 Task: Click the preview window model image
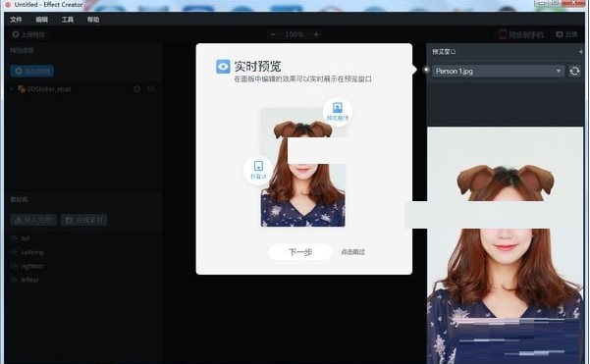506,245
